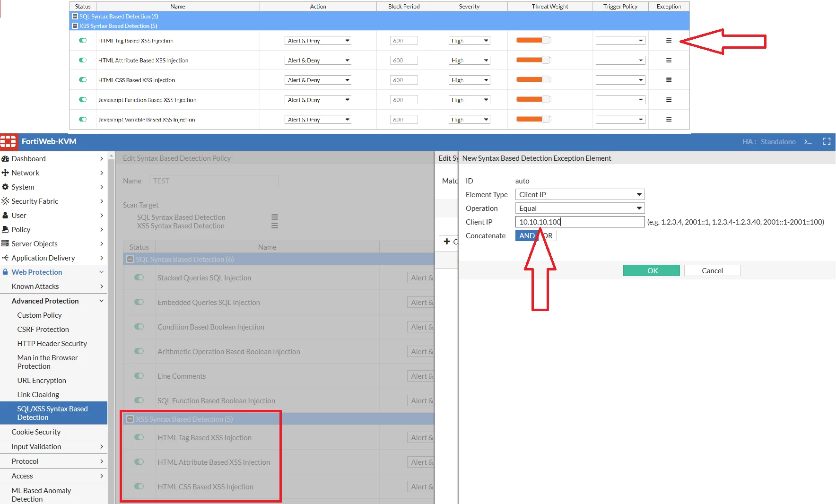Click the Security Fabric icon in sidebar

5,201
